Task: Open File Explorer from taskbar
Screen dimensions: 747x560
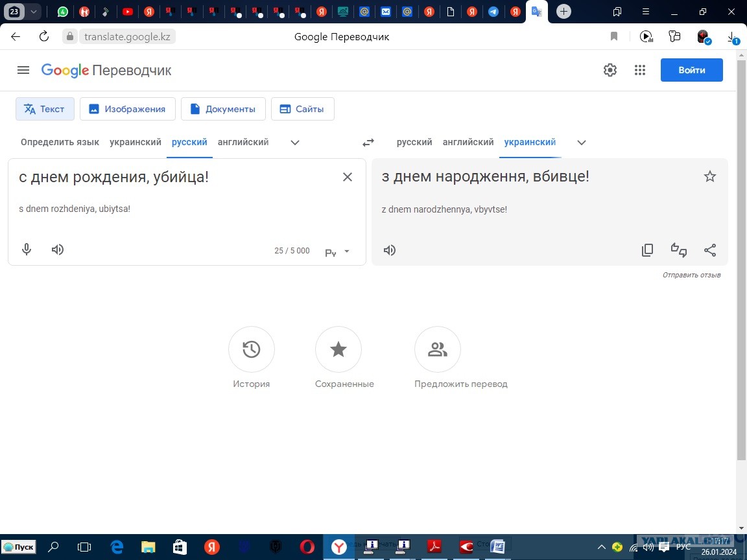Action: point(148,547)
